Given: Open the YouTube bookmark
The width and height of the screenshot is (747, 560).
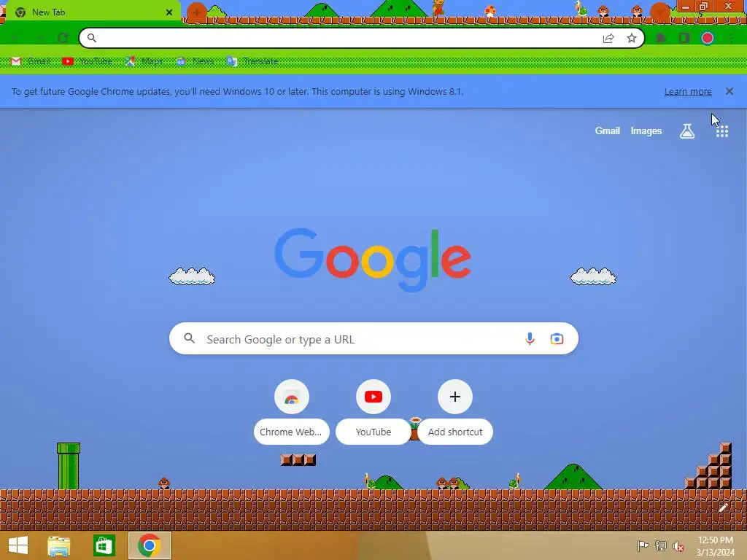Looking at the screenshot, I should tap(88, 61).
